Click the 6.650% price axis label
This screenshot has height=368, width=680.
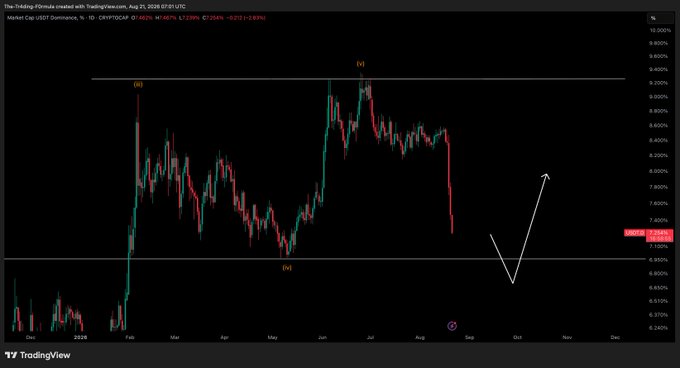pyautogui.click(x=658, y=288)
